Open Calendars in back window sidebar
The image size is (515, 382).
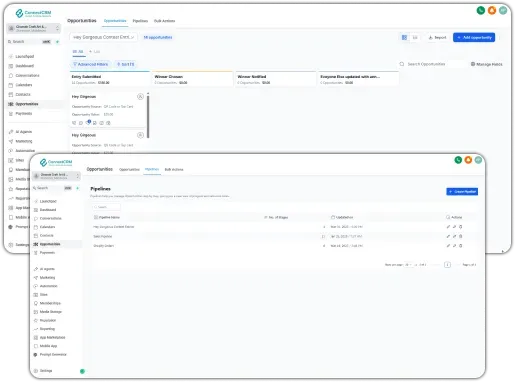click(x=21, y=85)
